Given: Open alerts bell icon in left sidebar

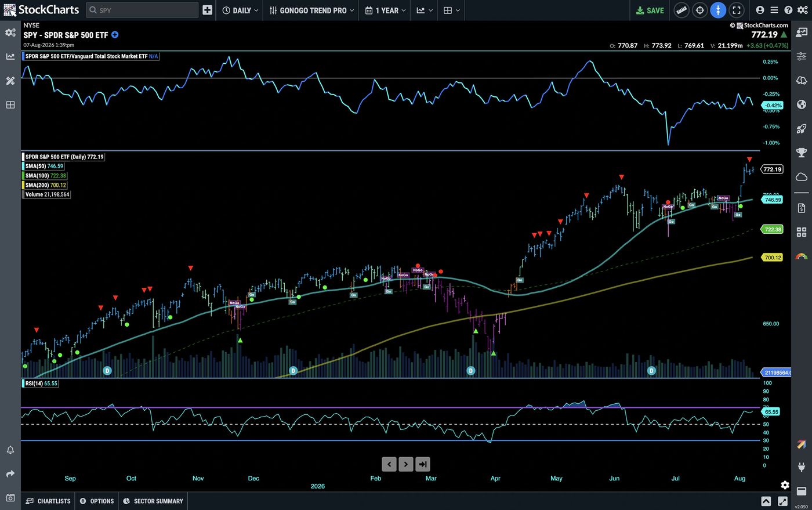Looking at the screenshot, I should (x=10, y=450).
